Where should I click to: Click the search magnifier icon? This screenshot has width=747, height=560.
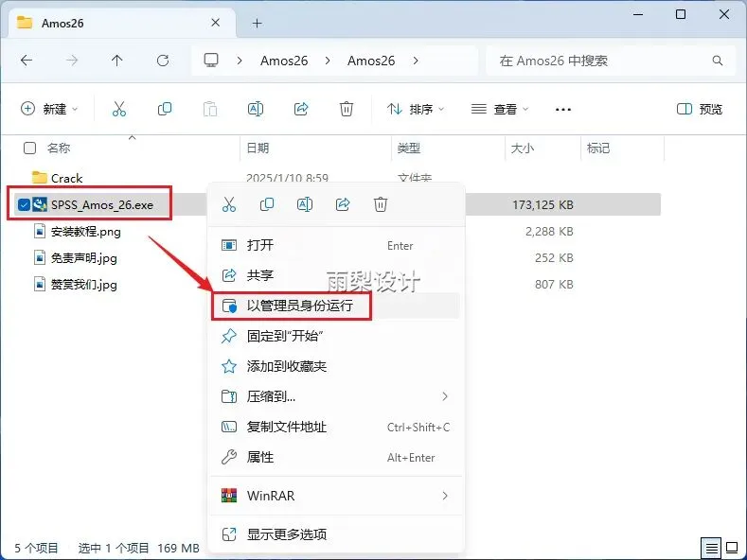point(718,61)
